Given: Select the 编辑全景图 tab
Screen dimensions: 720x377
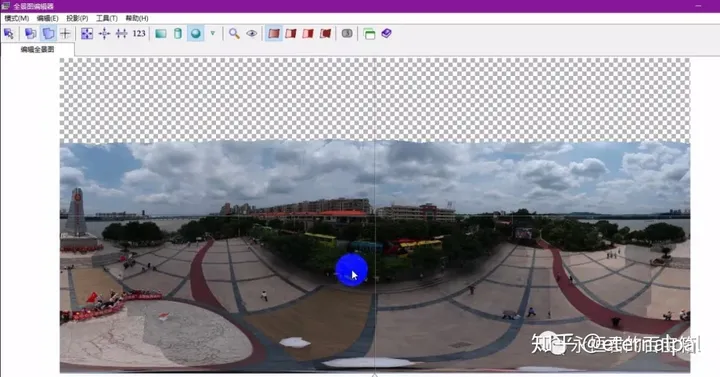Looking at the screenshot, I should pyautogui.click(x=38, y=49).
